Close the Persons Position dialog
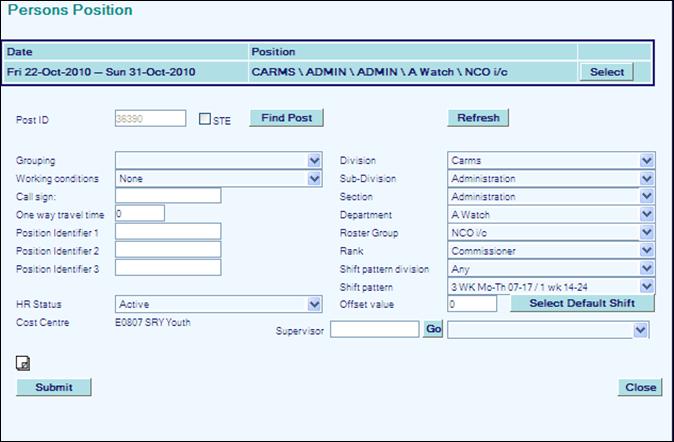674x442 pixels. point(640,387)
